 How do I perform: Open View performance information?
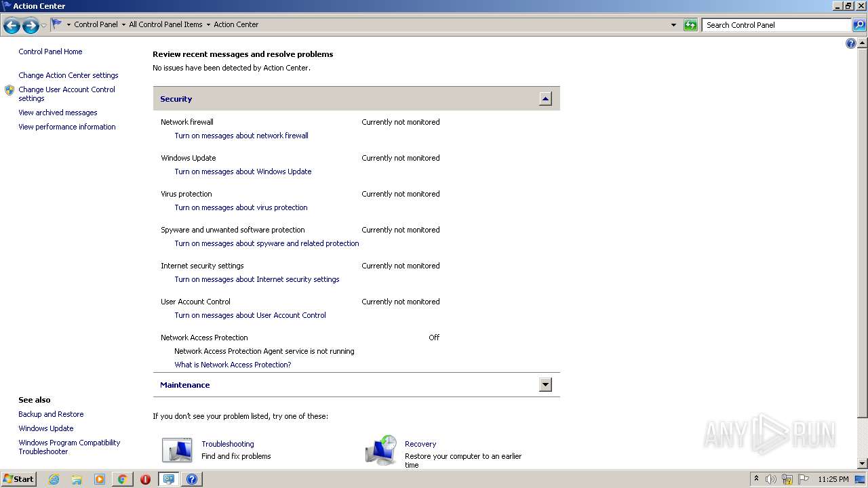67,127
